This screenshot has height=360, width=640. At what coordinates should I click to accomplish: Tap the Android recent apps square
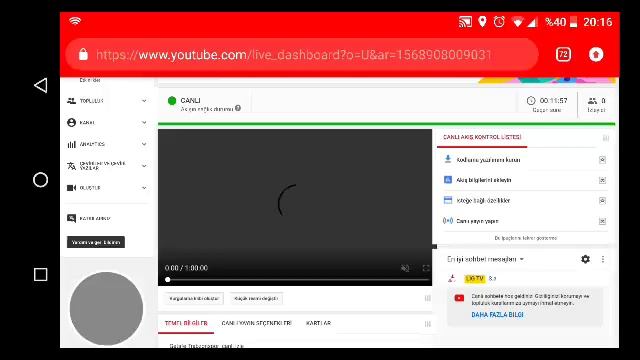40,274
